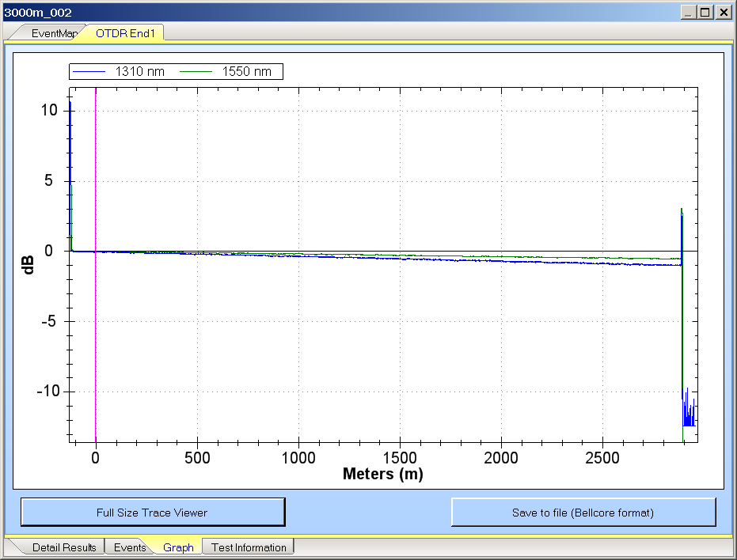This screenshot has width=737, height=560.
Task: Switch to the Events tab
Action: click(x=129, y=547)
